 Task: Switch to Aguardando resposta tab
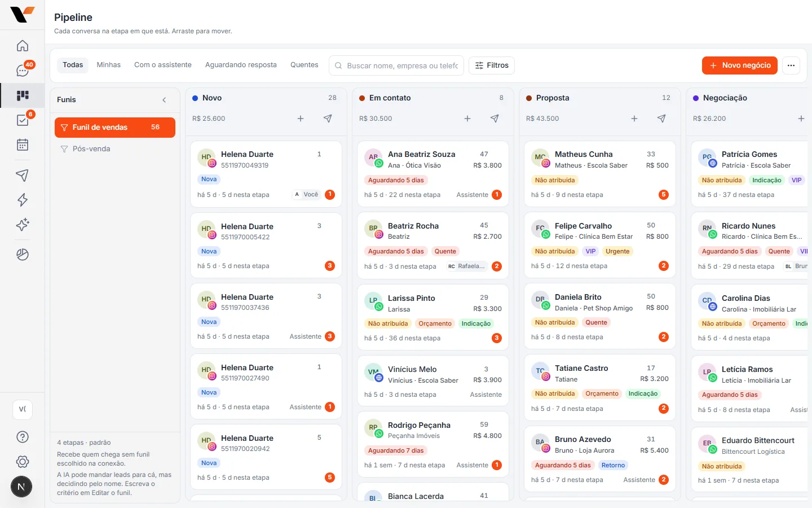click(x=241, y=65)
